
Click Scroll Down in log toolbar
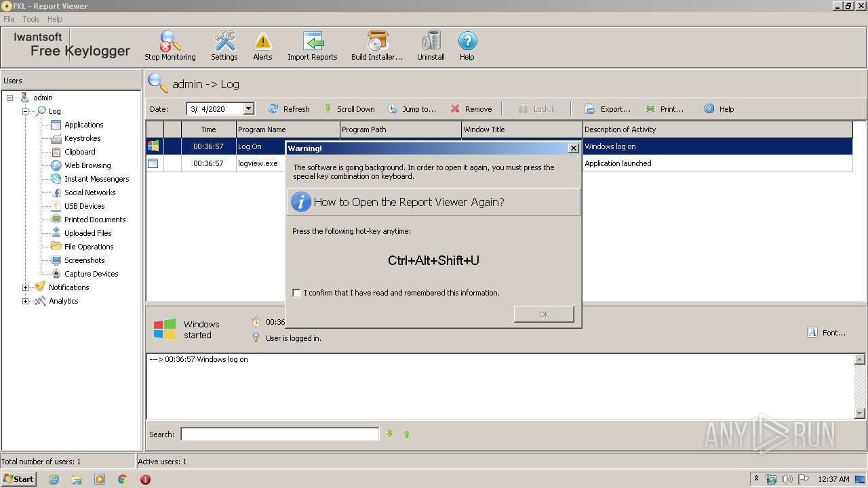pos(349,109)
